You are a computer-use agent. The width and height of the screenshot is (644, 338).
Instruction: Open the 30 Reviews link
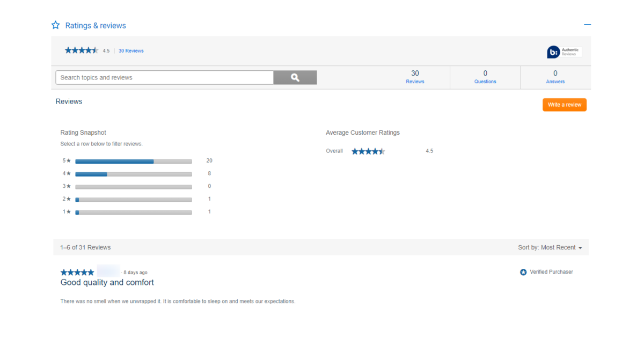coord(131,50)
